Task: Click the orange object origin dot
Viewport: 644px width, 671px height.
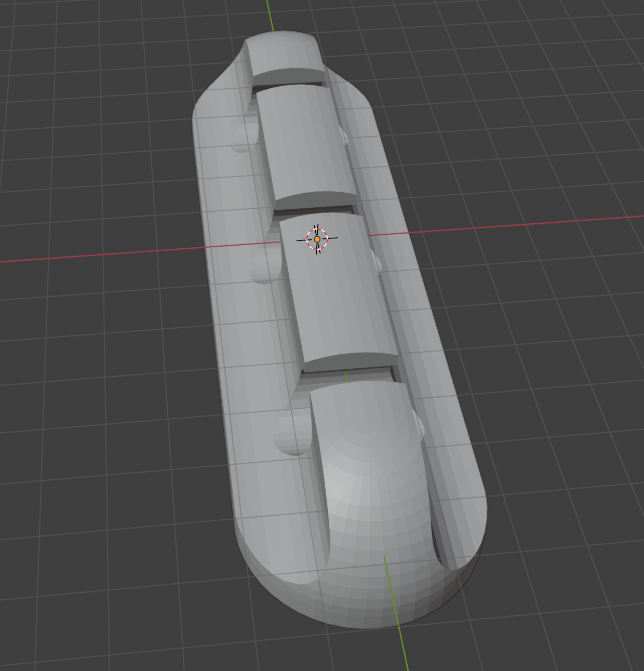Action: click(317, 239)
